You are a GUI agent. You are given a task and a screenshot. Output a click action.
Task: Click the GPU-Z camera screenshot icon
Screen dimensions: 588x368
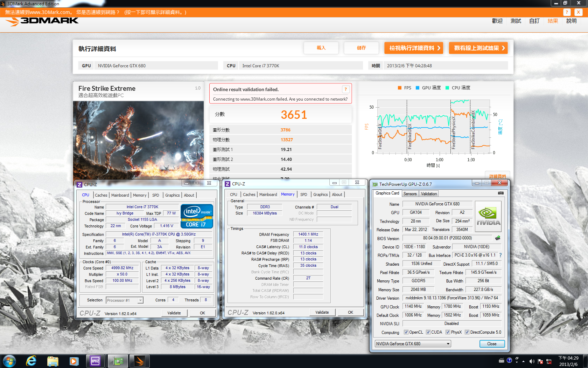coord(501,193)
